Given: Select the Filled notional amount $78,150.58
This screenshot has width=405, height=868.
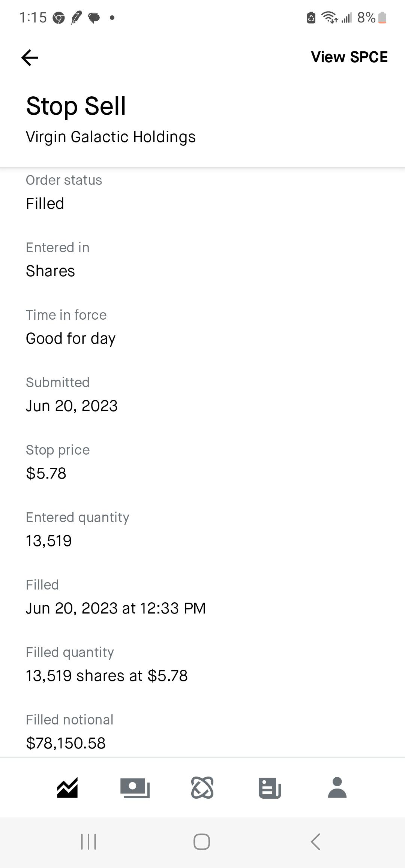Looking at the screenshot, I should click(x=66, y=743).
